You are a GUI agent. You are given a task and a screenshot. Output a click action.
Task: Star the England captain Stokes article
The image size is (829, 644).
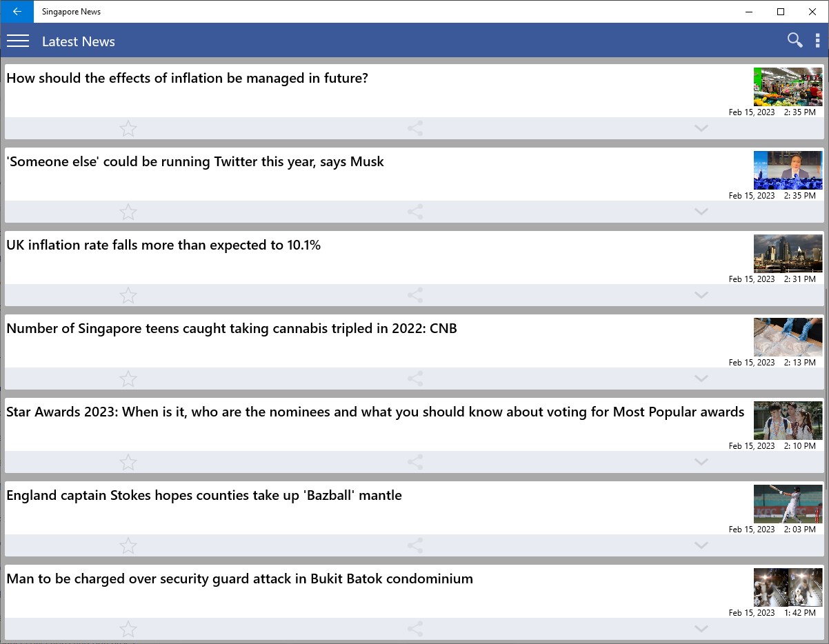click(128, 545)
